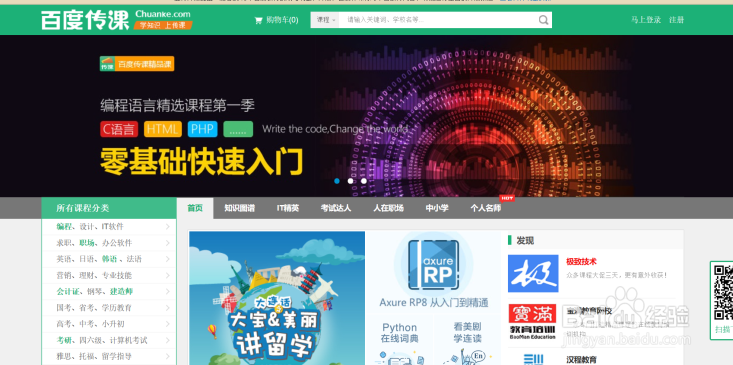The width and height of the screenshot is (733, 365).
Task: Switch to the 首页 tab
Action: (195, 208)
